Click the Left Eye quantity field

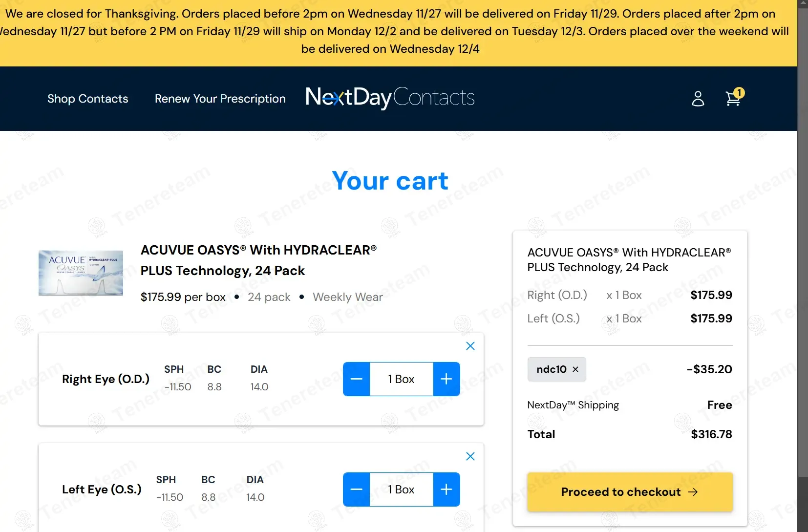coord(401,489)
